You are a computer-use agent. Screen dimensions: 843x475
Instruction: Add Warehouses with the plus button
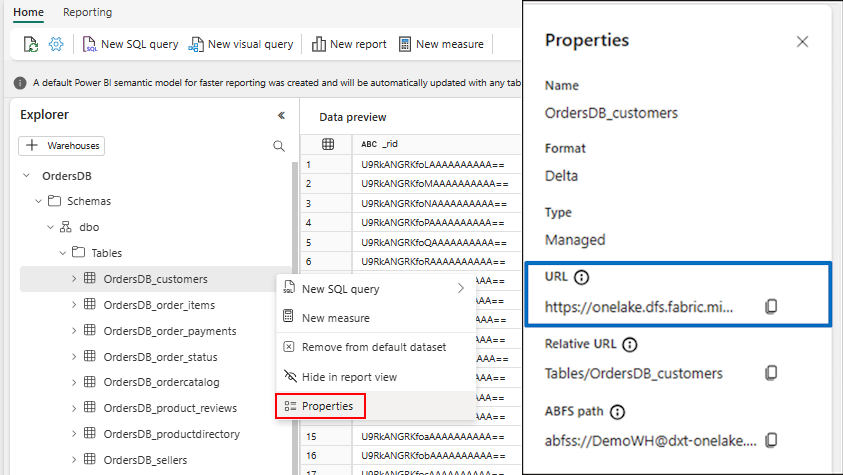pyautogui.click(x=61, y=146)
